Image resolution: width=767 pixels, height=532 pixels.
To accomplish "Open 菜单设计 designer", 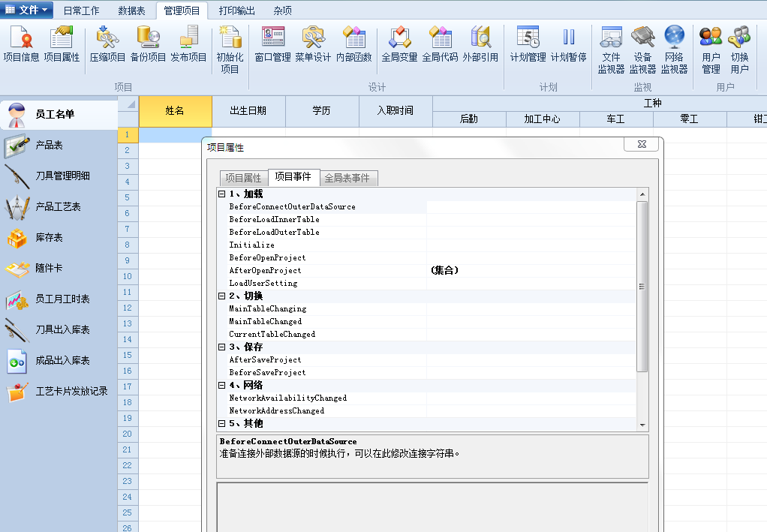I will click(x=312, y=44).
